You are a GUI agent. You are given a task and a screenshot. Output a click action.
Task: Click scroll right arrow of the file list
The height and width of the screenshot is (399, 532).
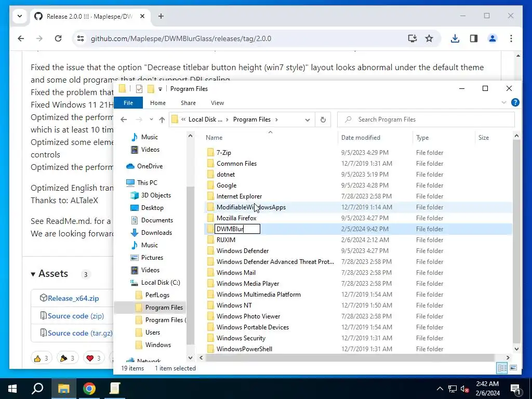click(508, 357)
